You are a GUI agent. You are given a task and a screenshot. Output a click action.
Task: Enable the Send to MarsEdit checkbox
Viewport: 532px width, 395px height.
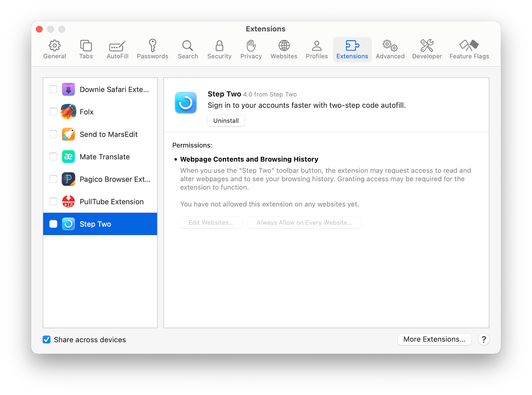pos(53,134)
